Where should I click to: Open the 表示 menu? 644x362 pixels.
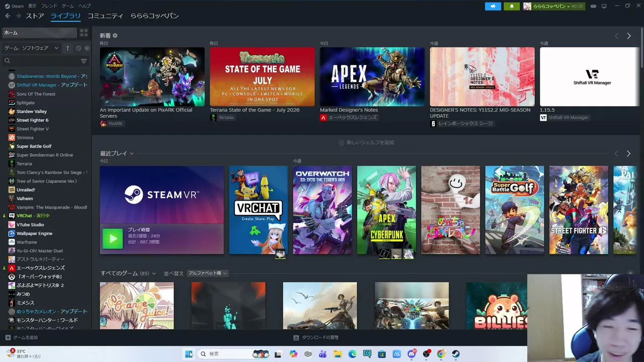32,6
